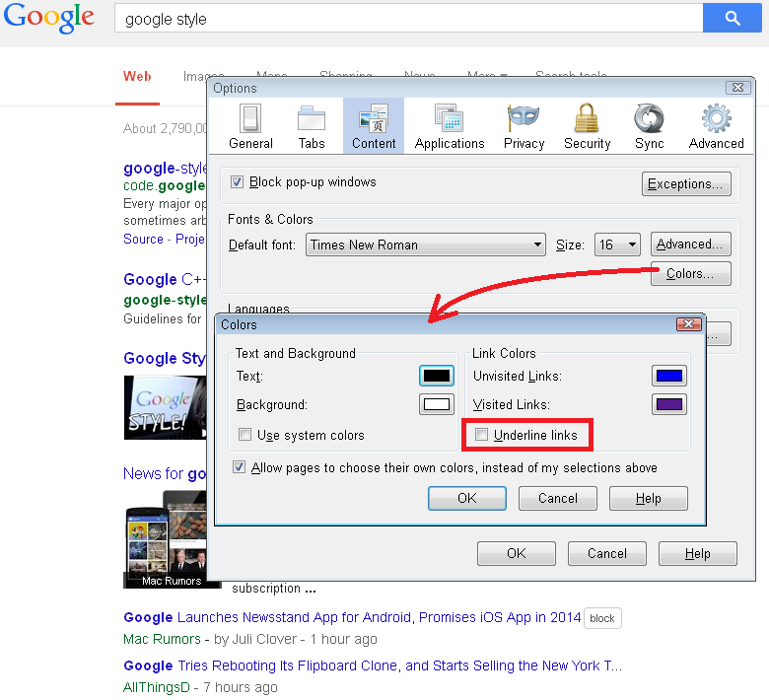Open the Google Tries Rebooting Flipboard link
This screenshot has height=700, width=769.
coord(373,665)
